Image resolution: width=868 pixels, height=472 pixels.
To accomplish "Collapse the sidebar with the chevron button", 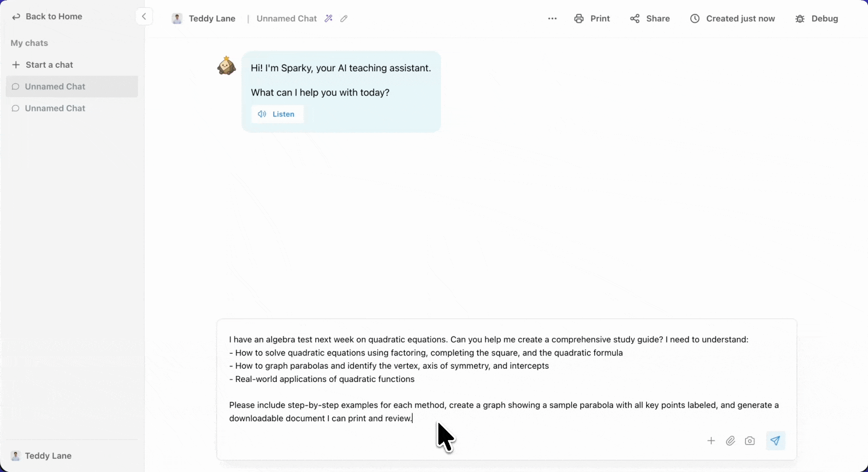I will (x=144, y=17).
